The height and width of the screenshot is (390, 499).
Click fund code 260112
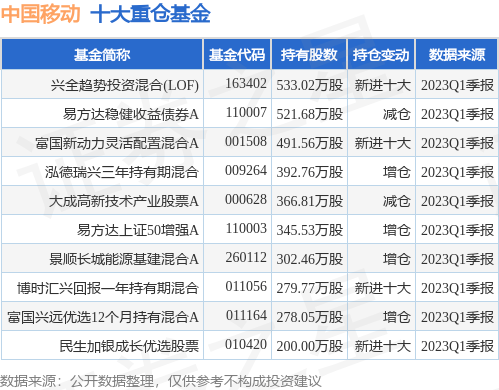point(246,257)
